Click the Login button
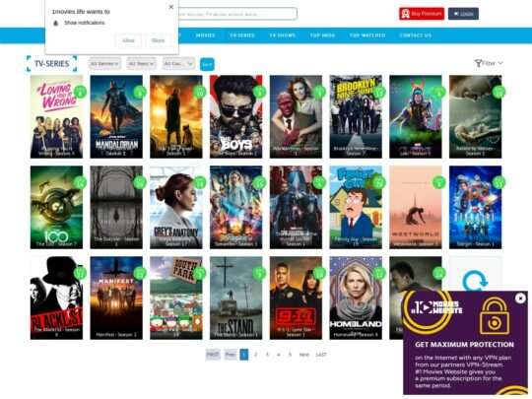The image size is (532, 399). [x=463, y=14]
